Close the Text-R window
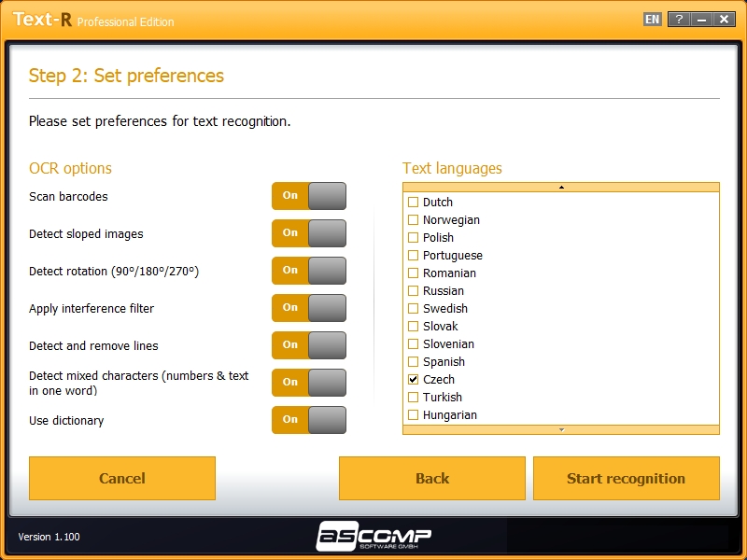This screenshot has height=560, width=747. [724, 20]
